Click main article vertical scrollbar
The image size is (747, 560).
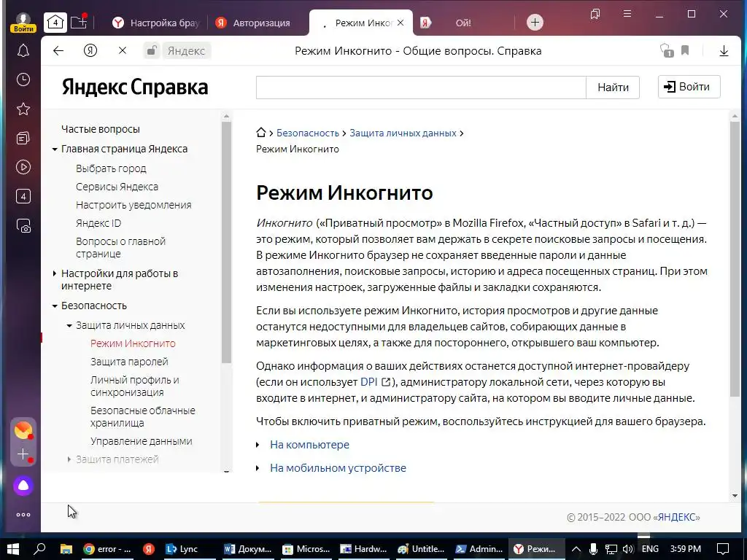(x=734, y=260)
